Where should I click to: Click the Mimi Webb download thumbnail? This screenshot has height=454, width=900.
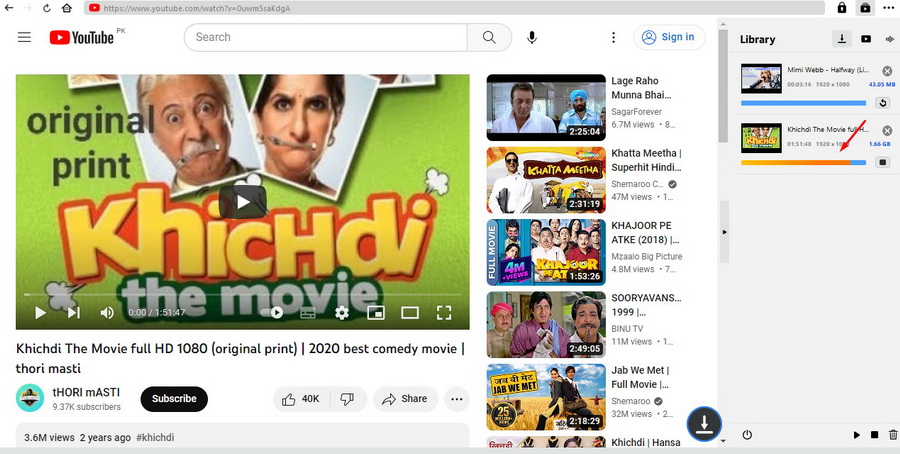tap(761, 78)
